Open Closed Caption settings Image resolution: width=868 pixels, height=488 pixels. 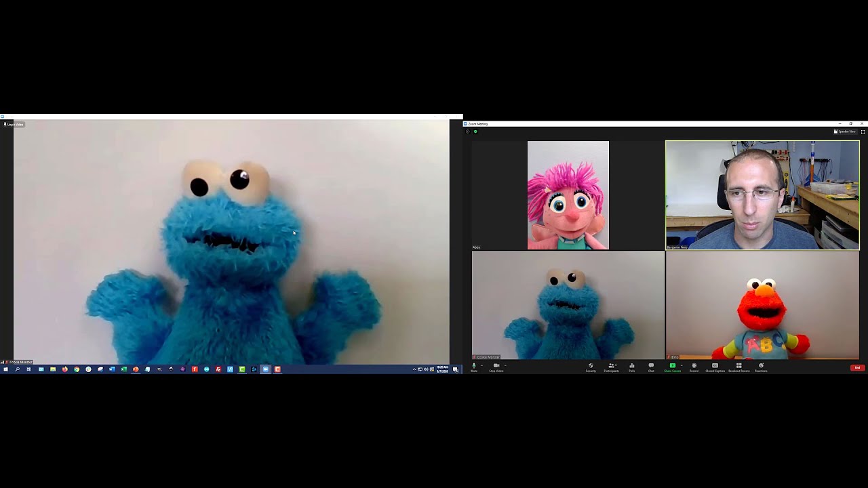715,367
